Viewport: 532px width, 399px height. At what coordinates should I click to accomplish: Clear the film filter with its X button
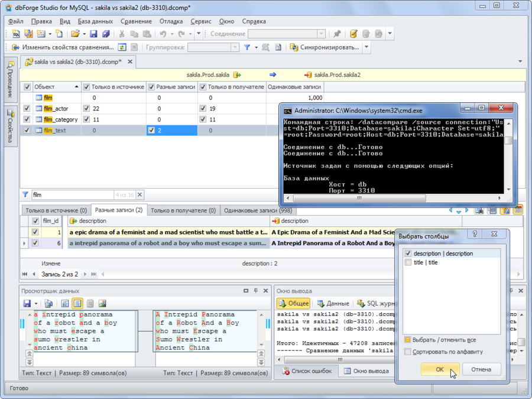pos(140,194)
